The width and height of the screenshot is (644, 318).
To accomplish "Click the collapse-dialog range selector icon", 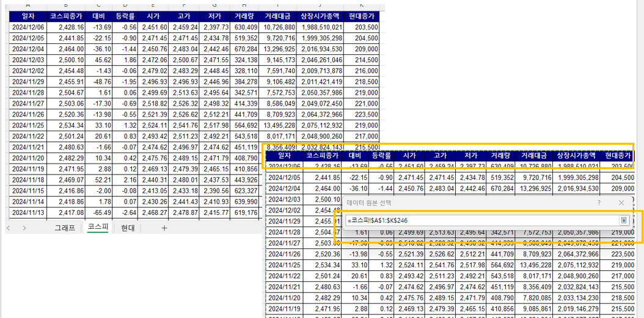I will coord(624,221).
